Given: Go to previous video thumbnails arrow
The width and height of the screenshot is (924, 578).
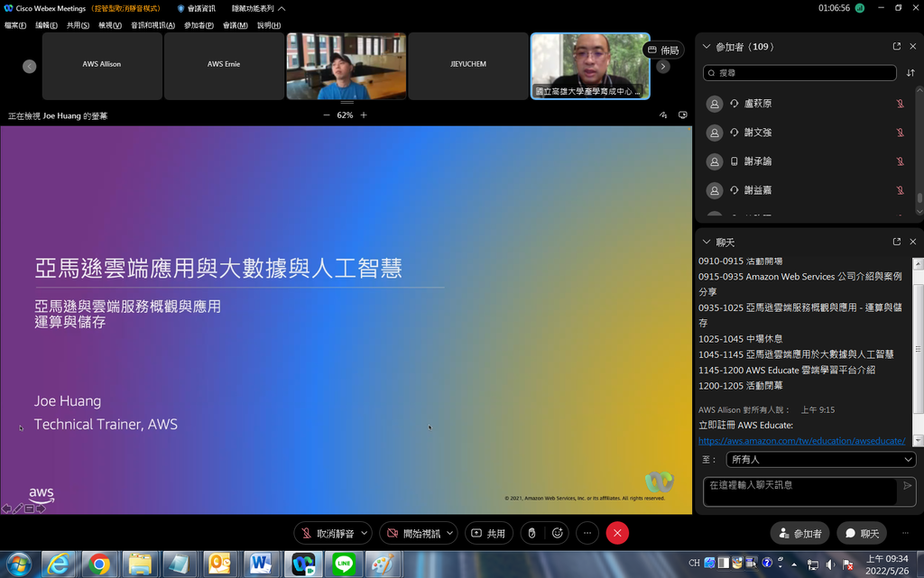Looking at the screenshot, I should tap(30, 67).
